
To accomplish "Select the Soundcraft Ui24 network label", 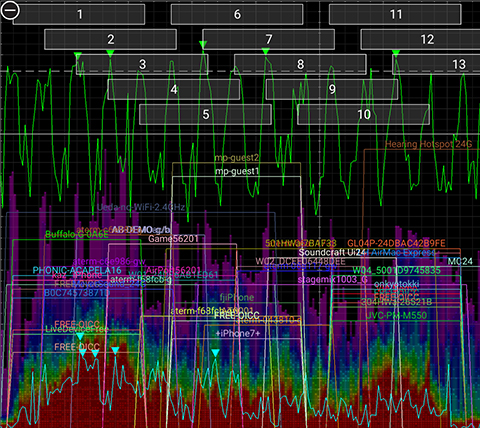I will pos(332,252).
